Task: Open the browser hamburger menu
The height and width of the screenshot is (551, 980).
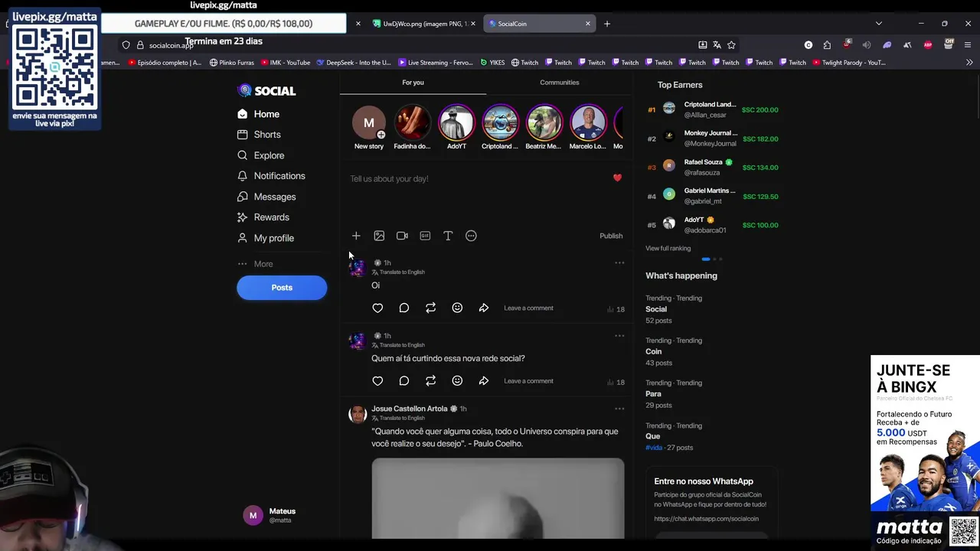Action: coord(969,45)
